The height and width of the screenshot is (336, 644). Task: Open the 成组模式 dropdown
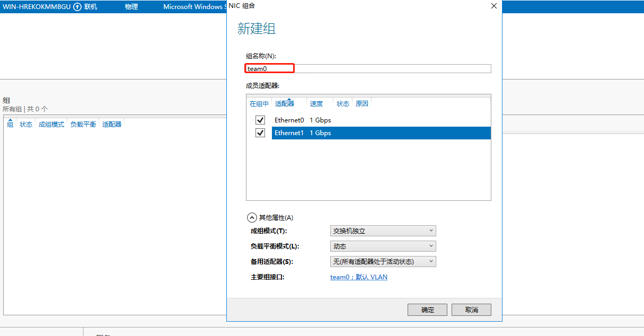[x=383, y=231]
